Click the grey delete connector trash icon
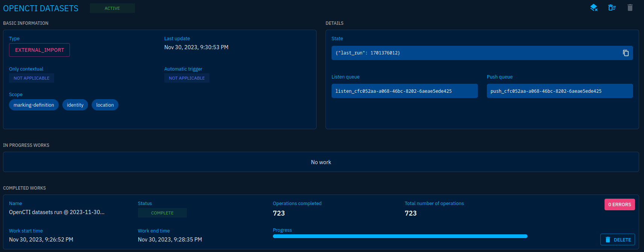This screenshot has height=252, width=644. [x=630, y=8]
